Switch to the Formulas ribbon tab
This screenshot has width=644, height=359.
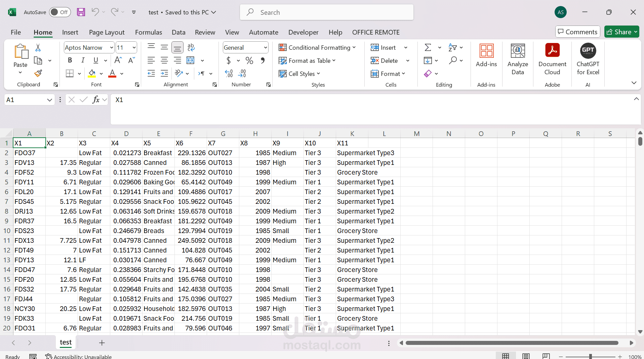(x=148, y=32)
